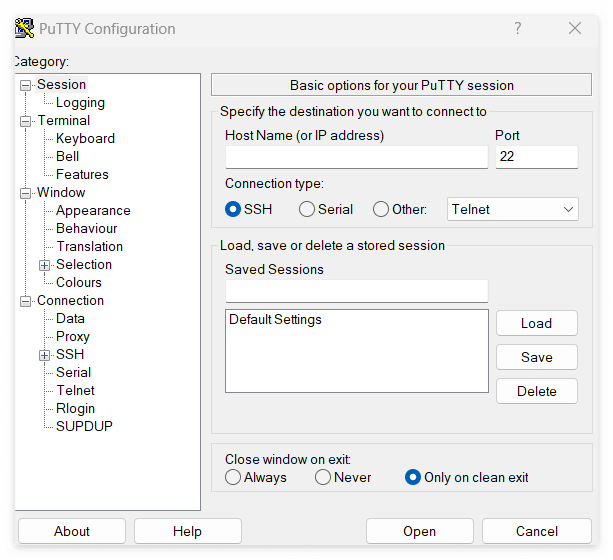Open SUPDUP settings category
613x560 pixels.
pyautogui.click(x=84, y=426)
